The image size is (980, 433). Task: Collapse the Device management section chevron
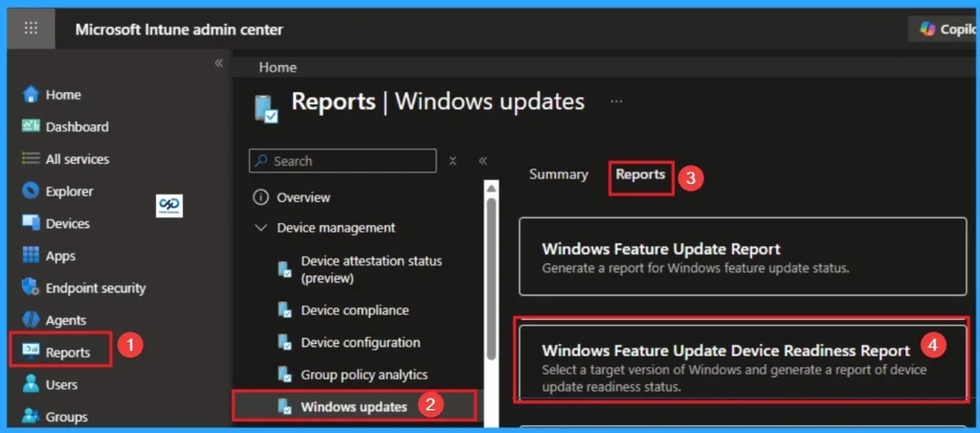(x=260, y=228)
